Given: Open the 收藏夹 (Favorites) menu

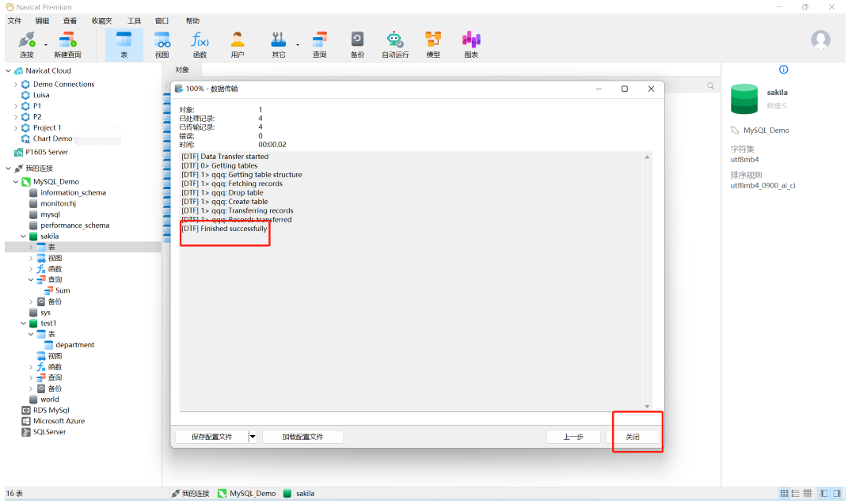Looking at the screenshot, I should (101, 21).
